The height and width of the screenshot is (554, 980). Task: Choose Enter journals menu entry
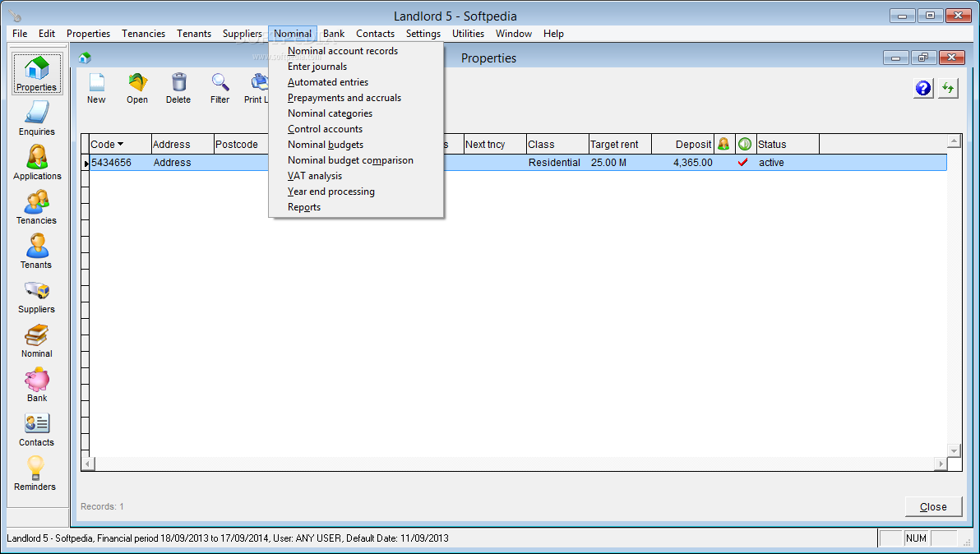(x=356, y=67)
